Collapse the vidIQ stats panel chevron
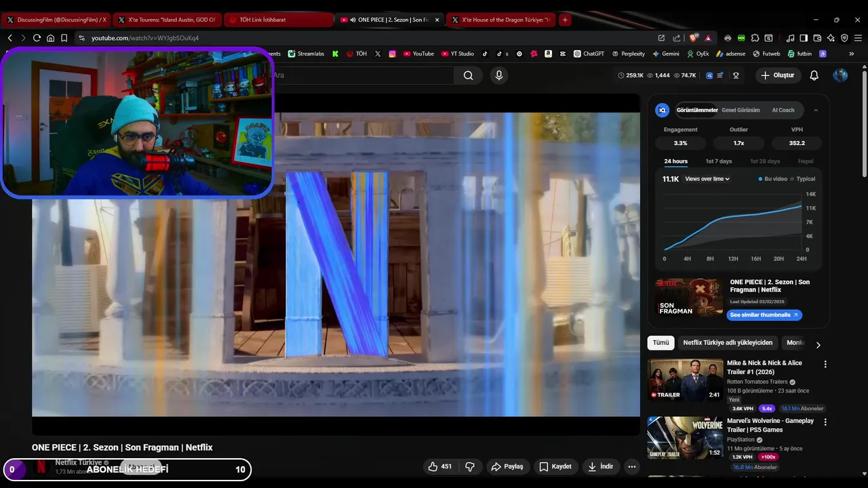This screenshot has width=868, height=488. tap(816, 110)
